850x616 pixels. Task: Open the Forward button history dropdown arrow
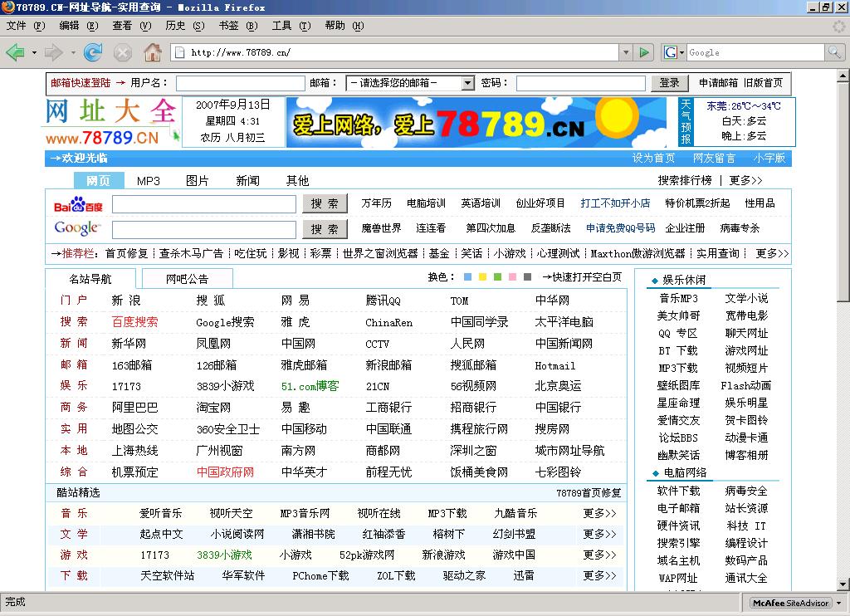[x=73, y=52]
